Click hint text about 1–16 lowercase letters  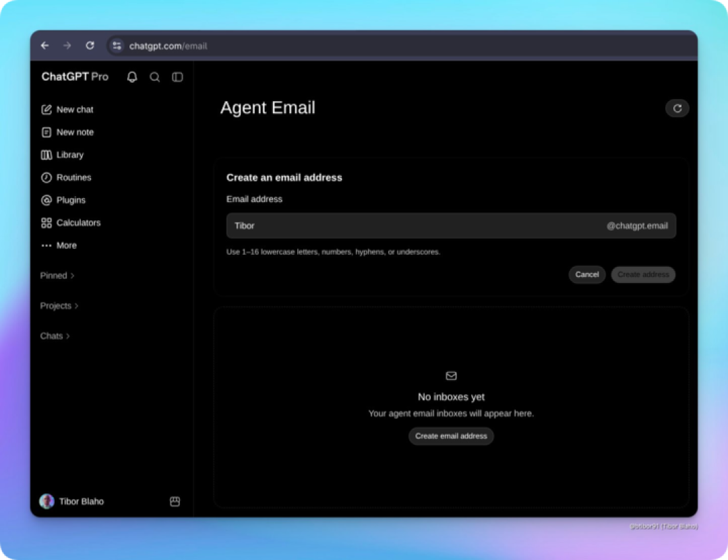click(x=334, y=251)
